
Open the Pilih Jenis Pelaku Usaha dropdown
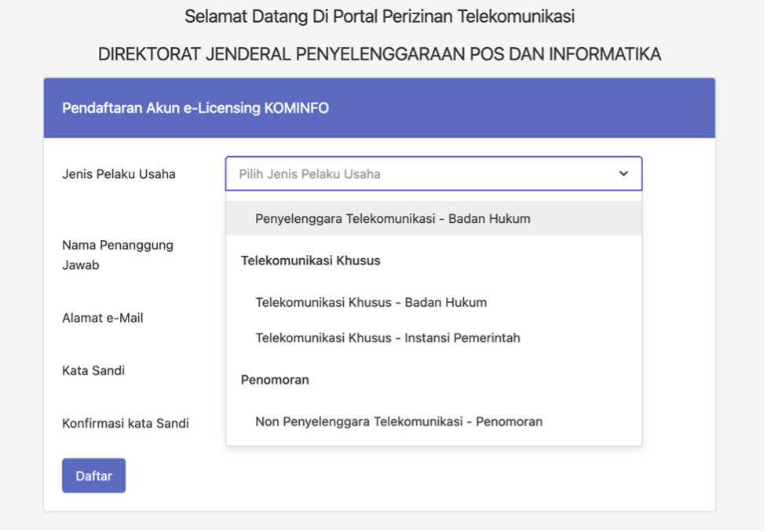[x=433, y=173]
